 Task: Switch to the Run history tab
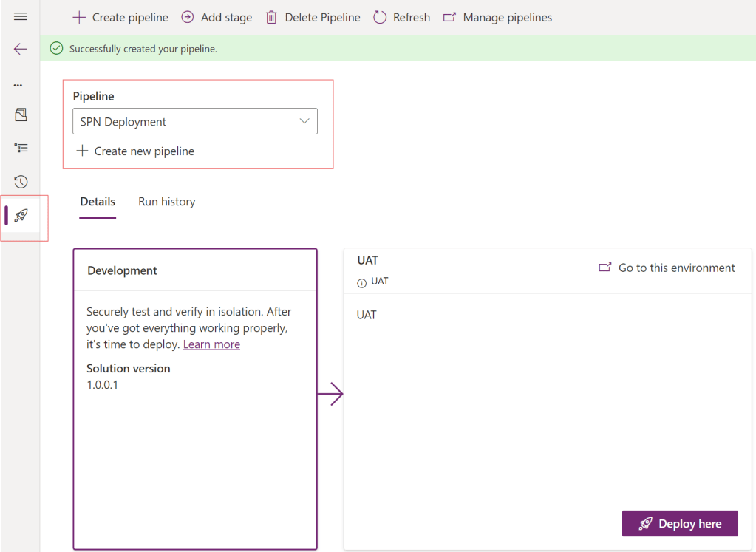tap(167, 202)
